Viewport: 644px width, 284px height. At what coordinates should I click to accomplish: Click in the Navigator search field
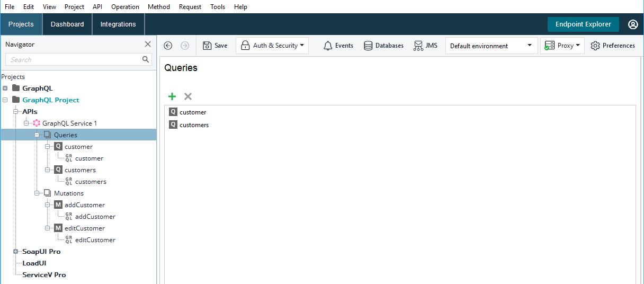click(x=73, y=59)
